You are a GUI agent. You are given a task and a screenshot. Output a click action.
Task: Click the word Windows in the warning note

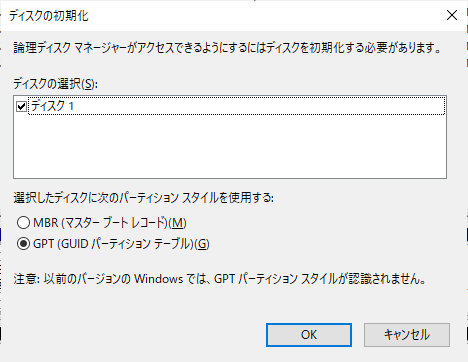coord(159,279)
